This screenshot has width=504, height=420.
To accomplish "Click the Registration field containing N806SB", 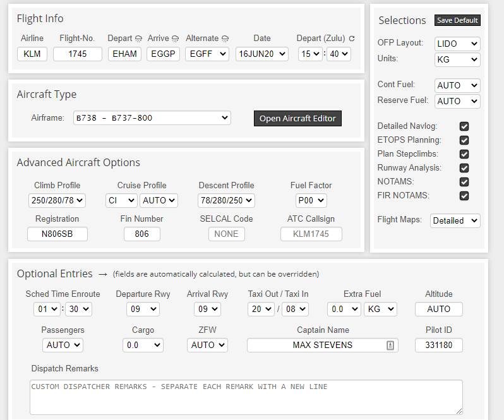I will (x=57, y=234).
